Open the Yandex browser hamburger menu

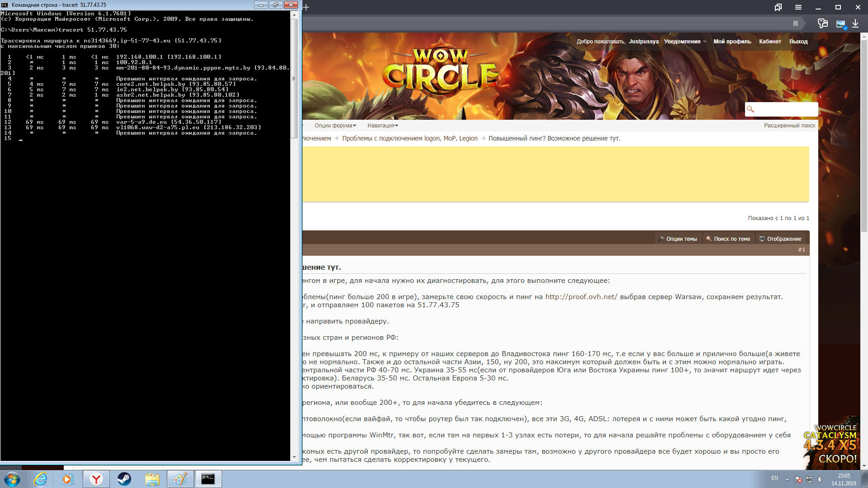(798, 7)
